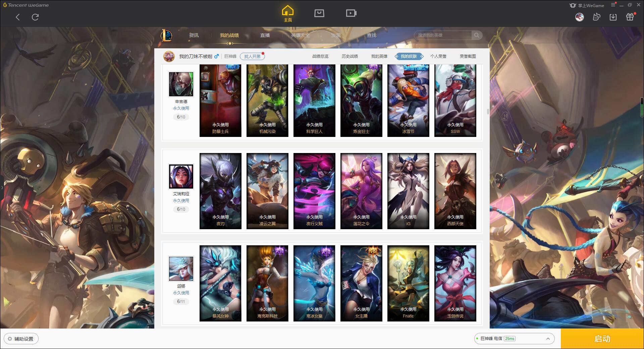Open SSW skin card
Screen dimensions: 644x349
click(455, 101)
